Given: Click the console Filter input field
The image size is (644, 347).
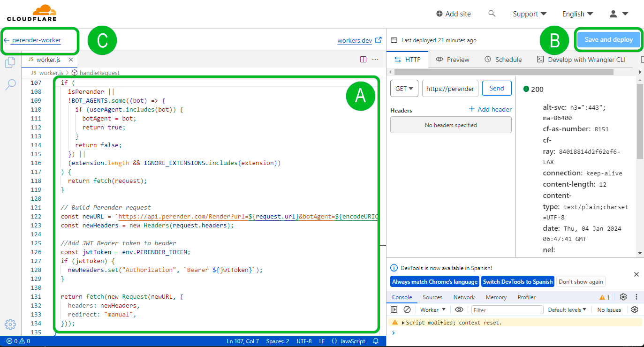Looking at the screenshot, I should click(507, 310).
